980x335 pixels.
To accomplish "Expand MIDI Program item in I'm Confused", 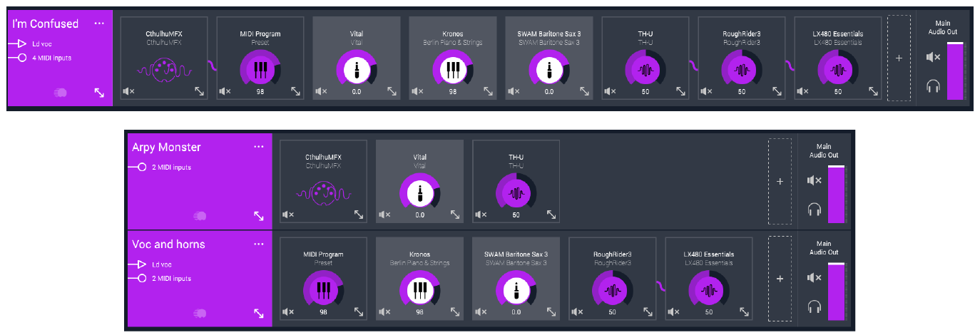I will tap(295, 91).
